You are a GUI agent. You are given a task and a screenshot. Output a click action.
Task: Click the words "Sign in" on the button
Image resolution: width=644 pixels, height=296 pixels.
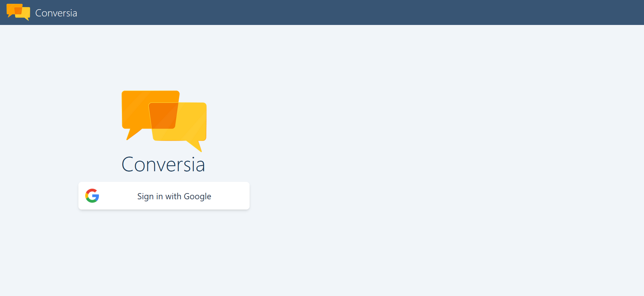(150, 197)
